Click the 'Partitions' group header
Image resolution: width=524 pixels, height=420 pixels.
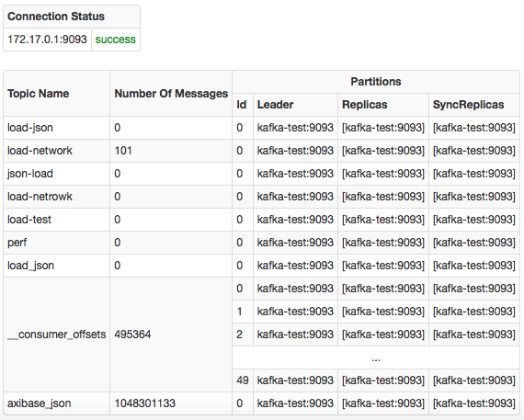[376, 82]
